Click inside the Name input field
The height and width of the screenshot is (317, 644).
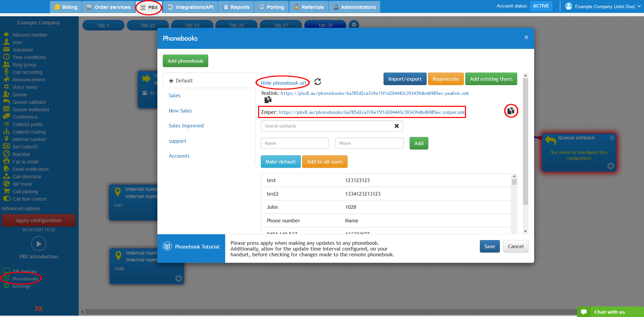(295, 143)
